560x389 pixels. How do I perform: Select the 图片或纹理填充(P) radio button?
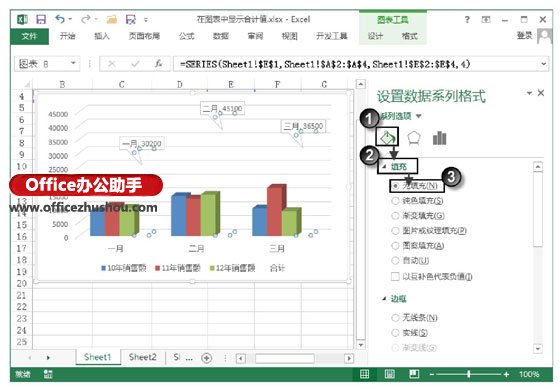click(x=395, y=231)
